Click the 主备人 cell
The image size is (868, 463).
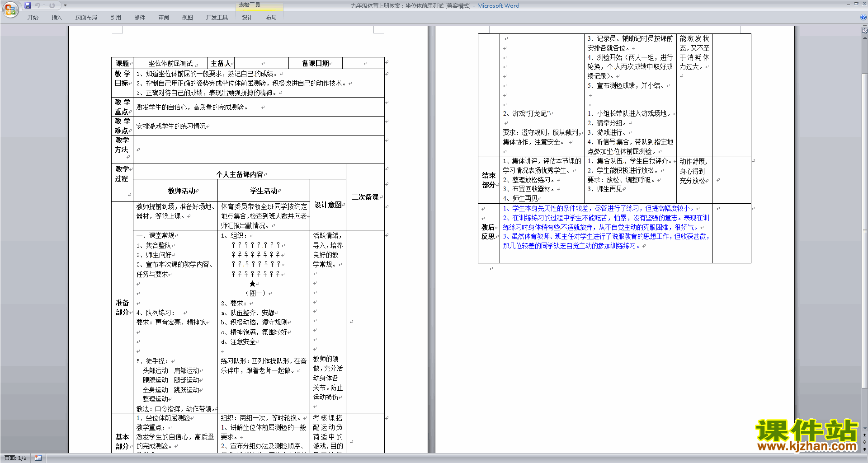point(221,63)
